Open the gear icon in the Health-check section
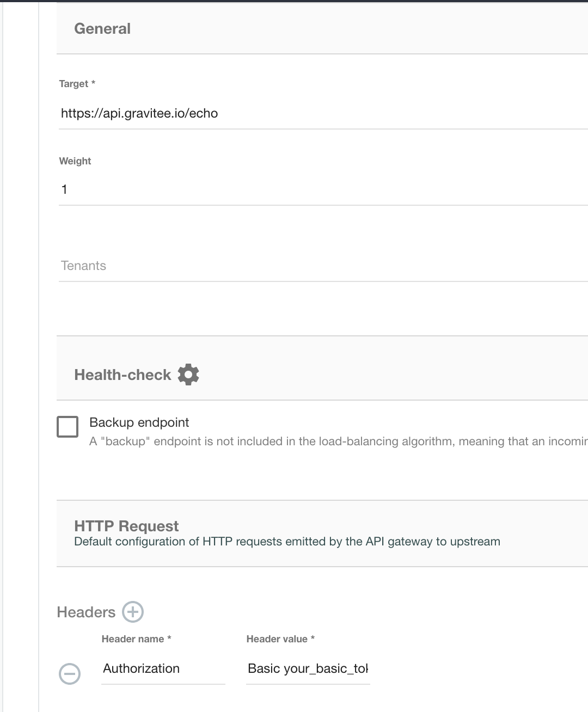 (188, 374)
